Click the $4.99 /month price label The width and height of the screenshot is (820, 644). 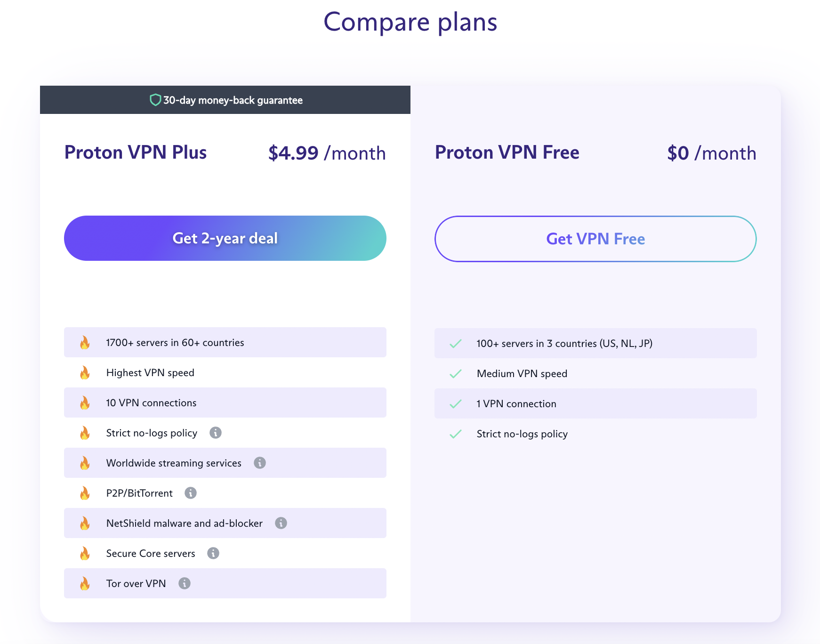[327, 153]
